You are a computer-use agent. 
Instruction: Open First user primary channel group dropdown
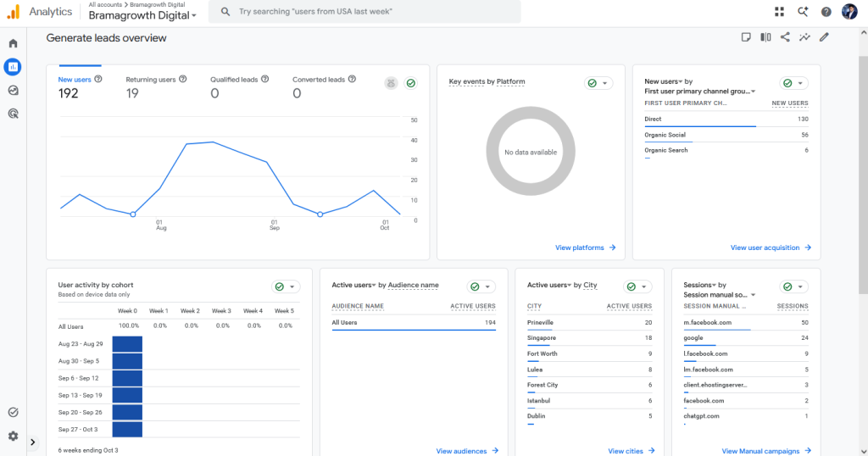[699, 92]
